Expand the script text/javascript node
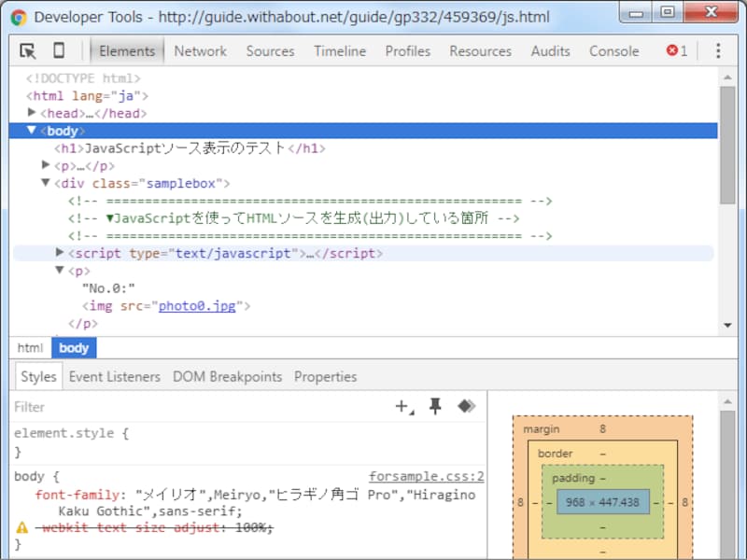The height and width of the screenshot is (560, 747). tap(60, 252)
